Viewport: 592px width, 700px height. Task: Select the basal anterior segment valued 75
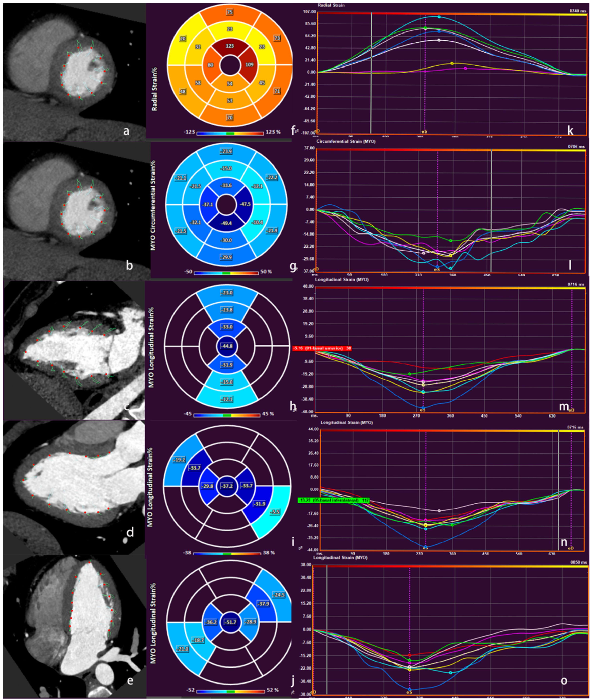pos(230,12)
